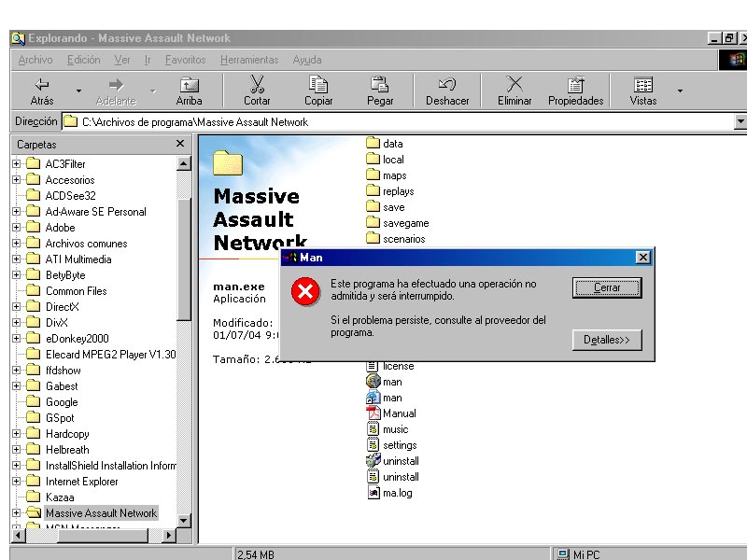747x560 pixels.
Task: Open the Ir menu
Action: [x=148, y=60]
